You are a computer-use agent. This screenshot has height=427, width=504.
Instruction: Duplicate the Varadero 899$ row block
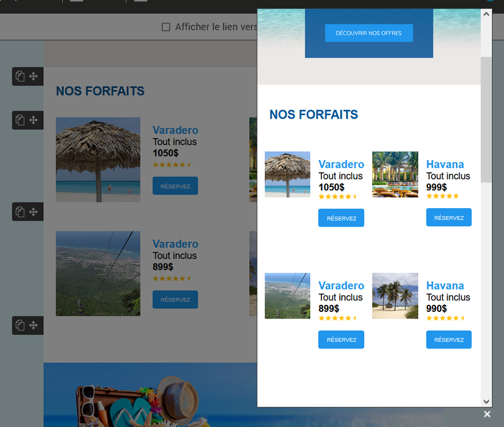click(20, 212)
